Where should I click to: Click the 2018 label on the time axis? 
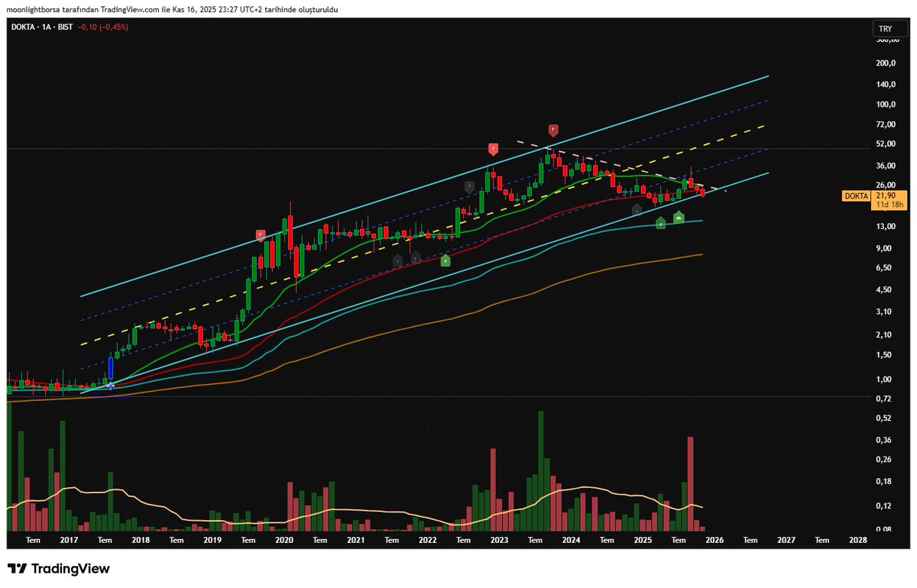141,539
